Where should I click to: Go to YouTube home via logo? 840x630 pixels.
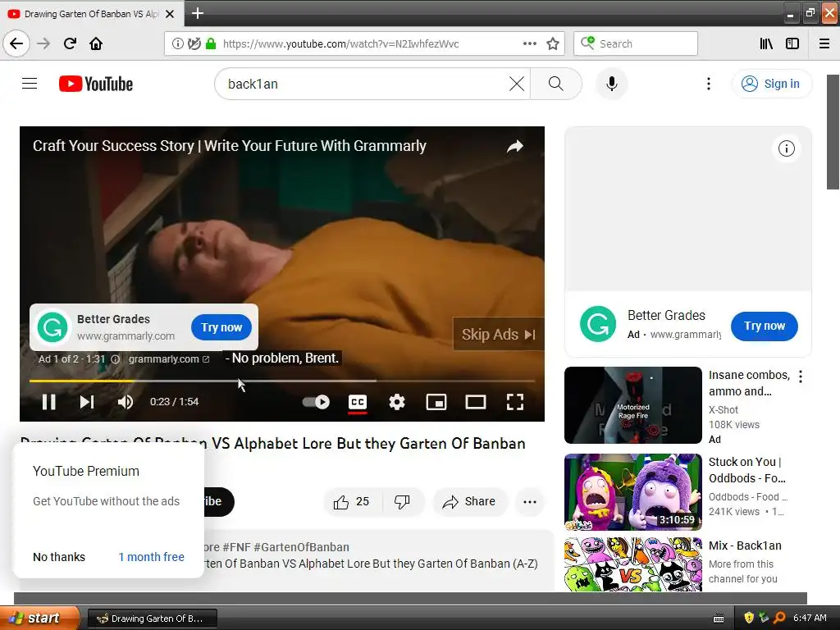96,84
